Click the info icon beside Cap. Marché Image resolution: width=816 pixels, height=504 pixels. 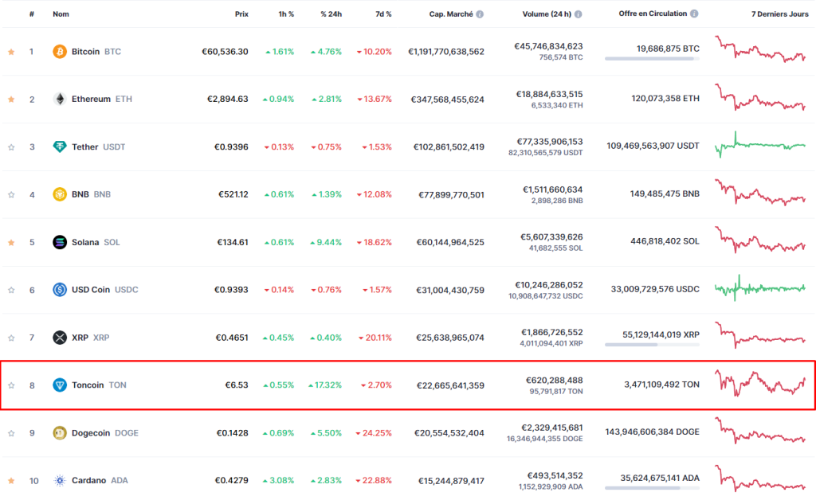tap(480, 15)
